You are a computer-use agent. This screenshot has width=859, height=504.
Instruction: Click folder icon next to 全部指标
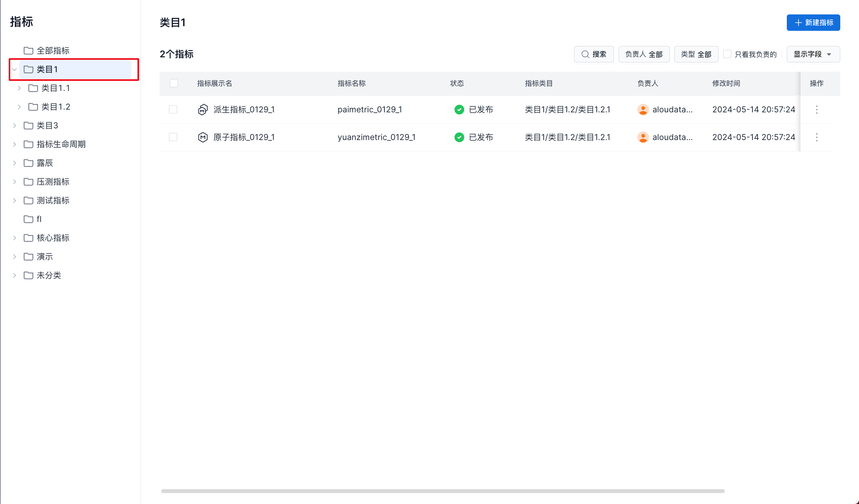pyautogui.click(x=28, y=51)
